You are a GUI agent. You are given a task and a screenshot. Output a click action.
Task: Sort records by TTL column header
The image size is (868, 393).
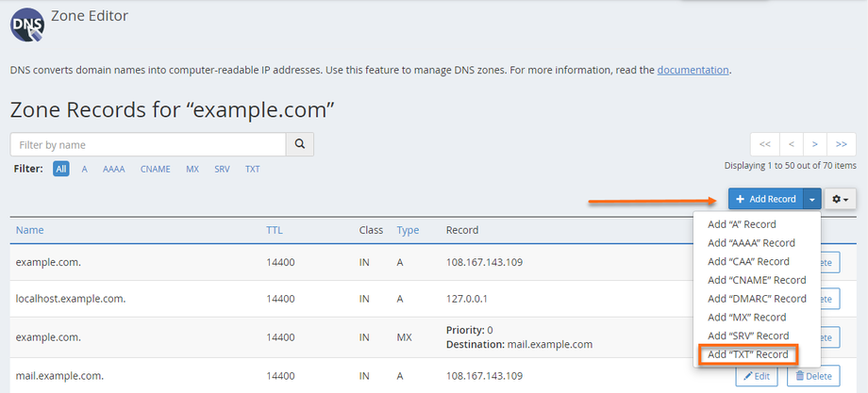coord(276,230)
